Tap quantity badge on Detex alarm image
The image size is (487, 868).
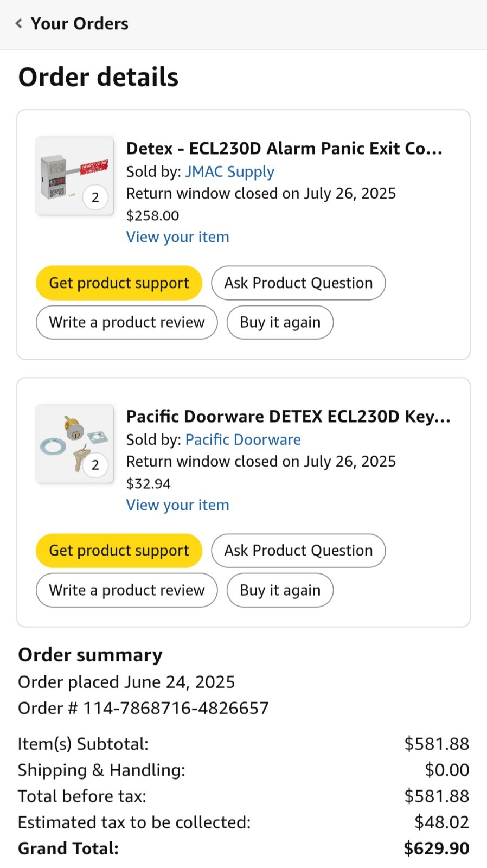[x=95, y=197]
